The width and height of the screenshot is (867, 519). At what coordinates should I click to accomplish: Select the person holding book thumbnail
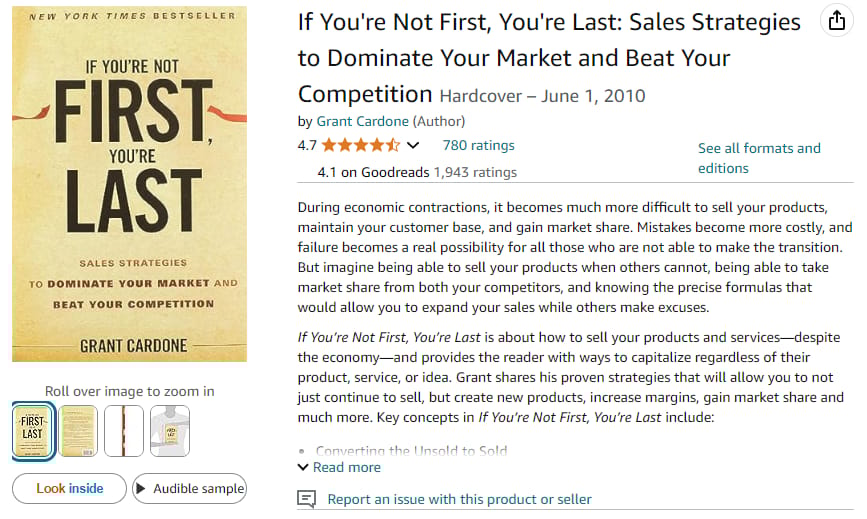[x=169, y=431]
